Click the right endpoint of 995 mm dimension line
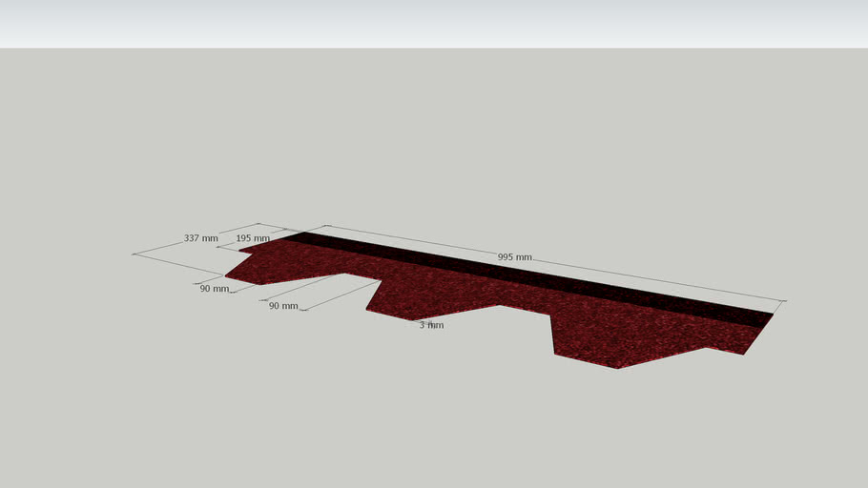 (x=783, y=302)
